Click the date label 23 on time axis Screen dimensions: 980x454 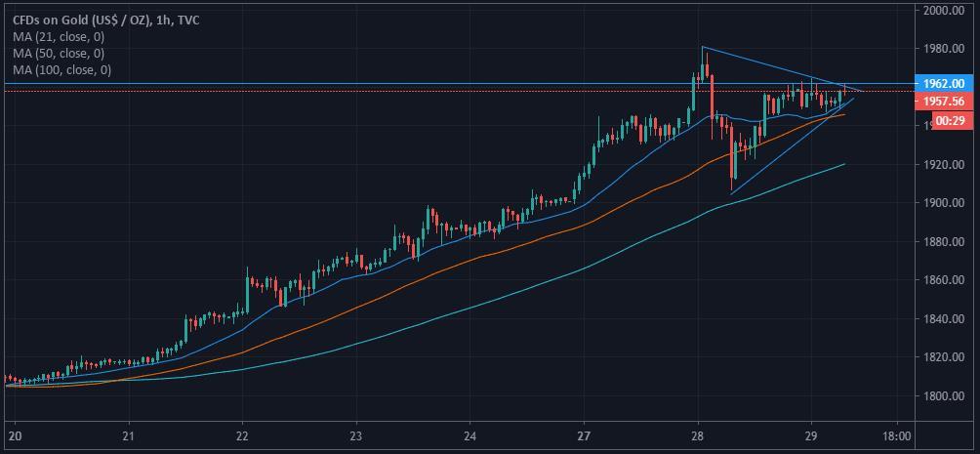pyautogui.click(x=356, y=435)
